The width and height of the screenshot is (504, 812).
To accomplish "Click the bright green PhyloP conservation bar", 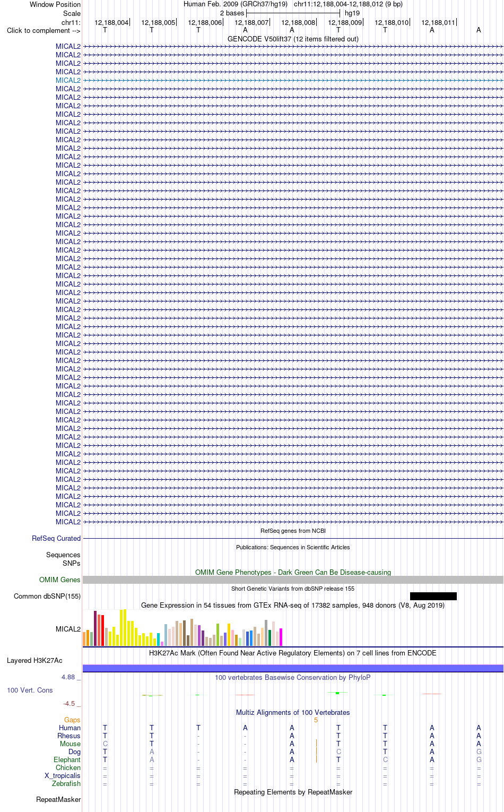I will click(337, 693).
